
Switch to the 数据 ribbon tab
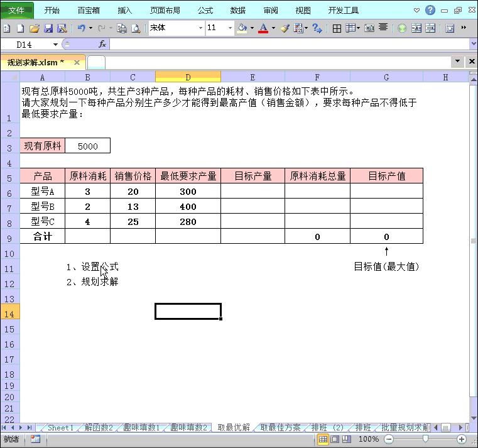(238, 11)
